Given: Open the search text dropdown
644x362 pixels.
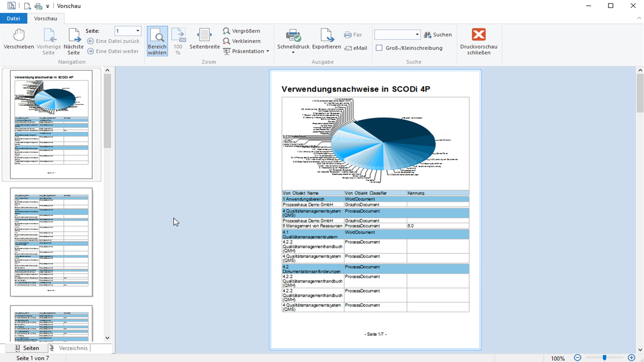Looking at the screenshot, I should [x=417, y=35].
